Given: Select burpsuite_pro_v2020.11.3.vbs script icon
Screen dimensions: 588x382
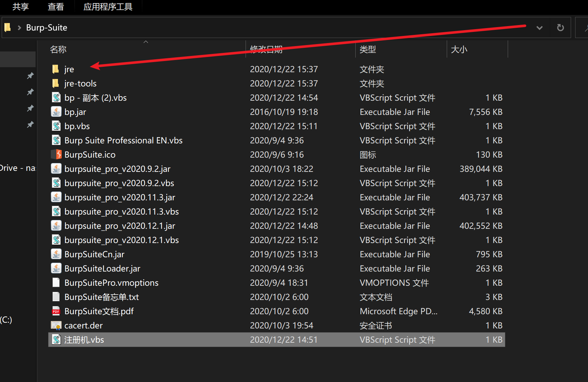Looking at the screenshot, I should tap(56, 211).
